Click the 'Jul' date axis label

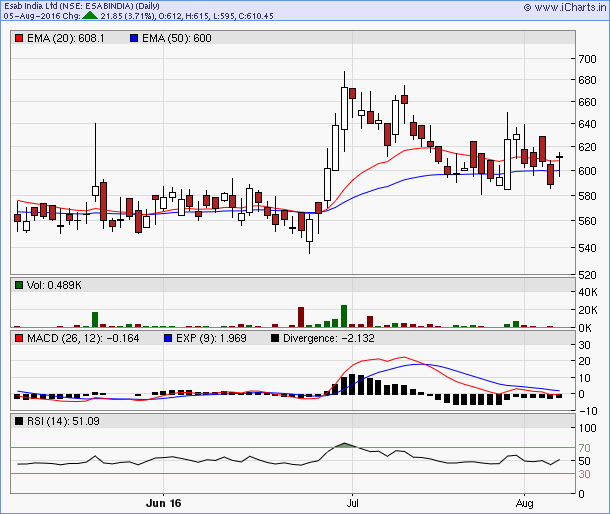pyautogui.click(x=352, y=503)
